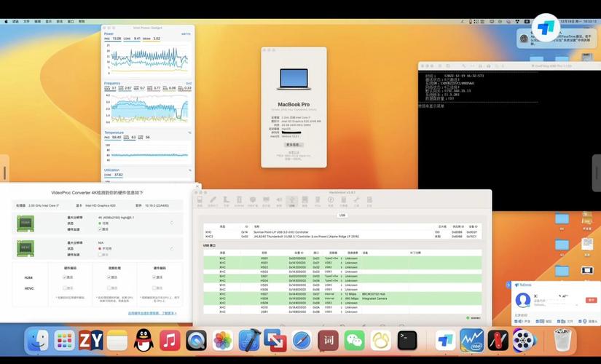The height and width of the screenshot is (364, 601).
Task: Open Safari from the Dock
Action: pos(302,340)
